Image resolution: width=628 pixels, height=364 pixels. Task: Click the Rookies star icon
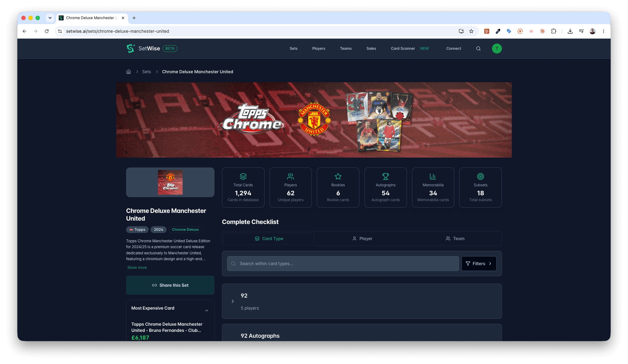338,176
